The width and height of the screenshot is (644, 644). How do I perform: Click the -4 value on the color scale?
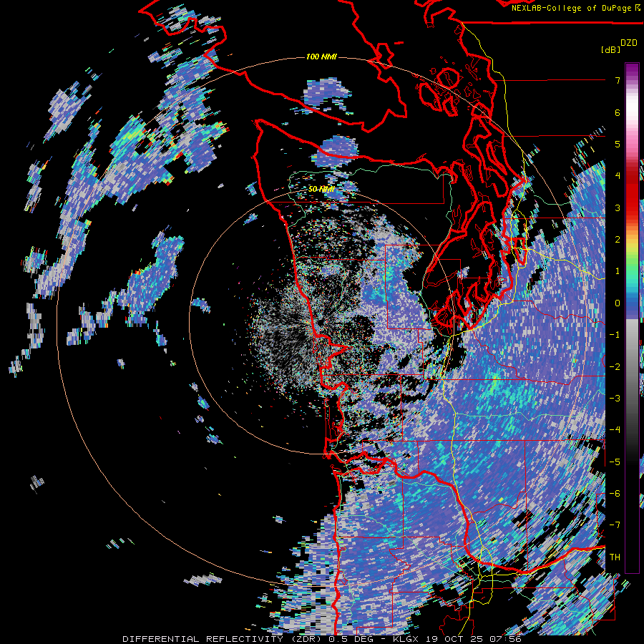tap(615, 430)
